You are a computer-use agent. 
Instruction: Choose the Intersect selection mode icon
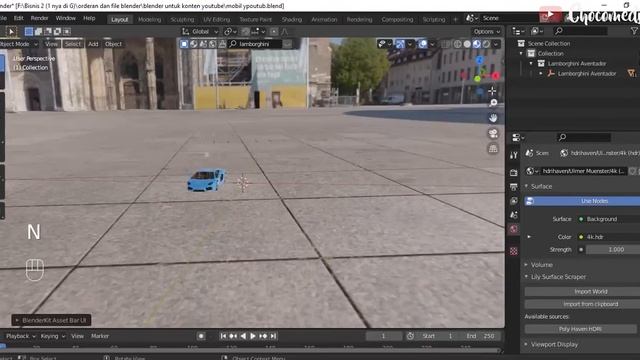click(67, 31)
